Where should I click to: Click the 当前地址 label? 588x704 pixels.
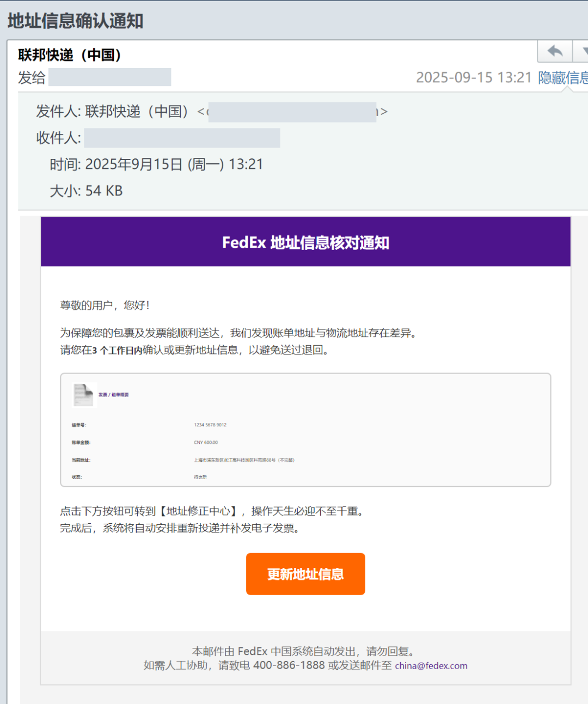pos(81,460)
